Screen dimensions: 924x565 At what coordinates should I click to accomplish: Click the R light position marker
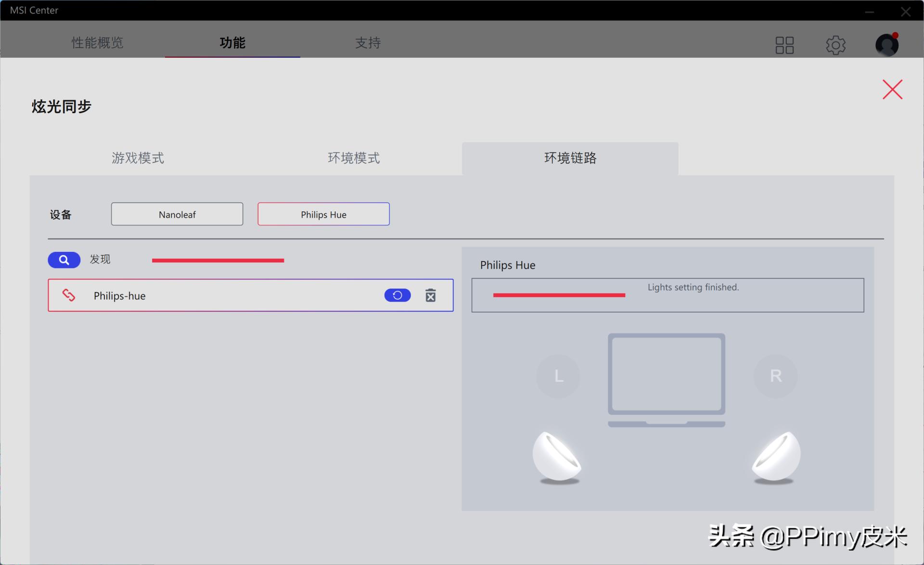(x=775, y=376)
